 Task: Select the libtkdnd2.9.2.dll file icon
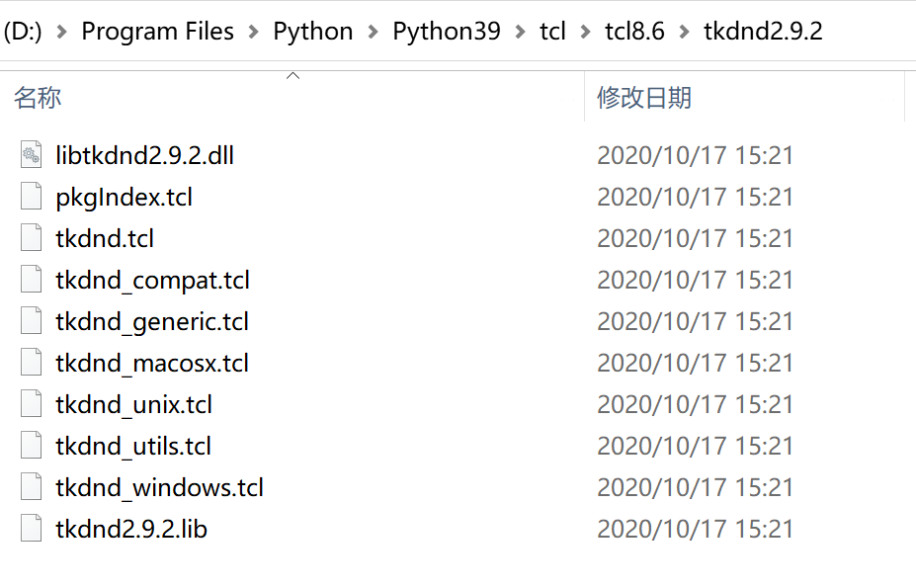30,154
